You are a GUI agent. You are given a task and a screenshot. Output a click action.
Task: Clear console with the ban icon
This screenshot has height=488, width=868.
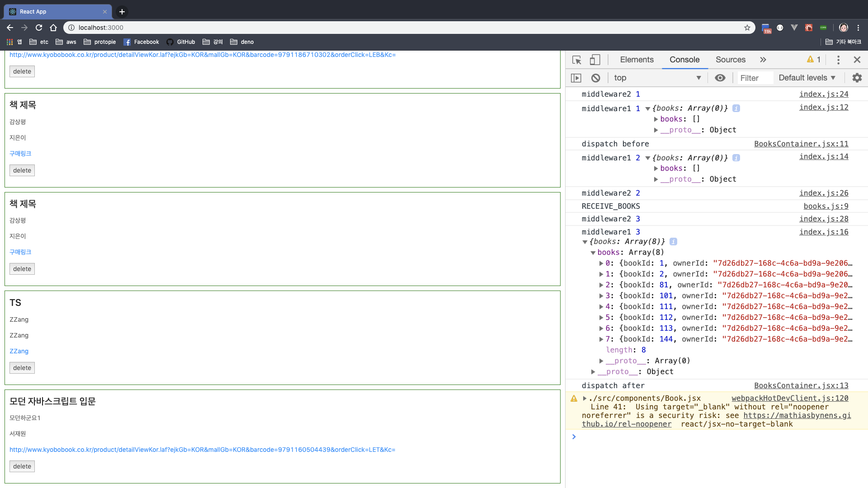click(x=596, y=78)
